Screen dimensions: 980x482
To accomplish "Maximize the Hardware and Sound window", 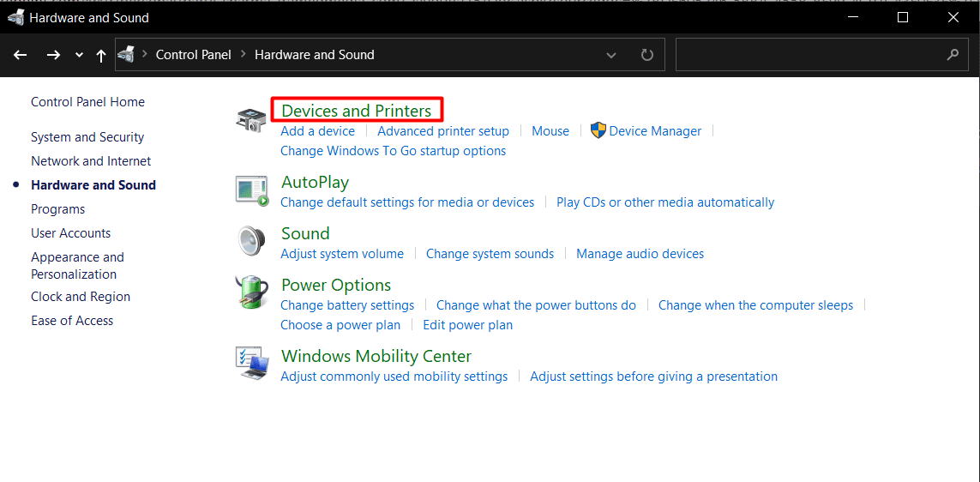I will pyautogui.click(x=903, y=17).
